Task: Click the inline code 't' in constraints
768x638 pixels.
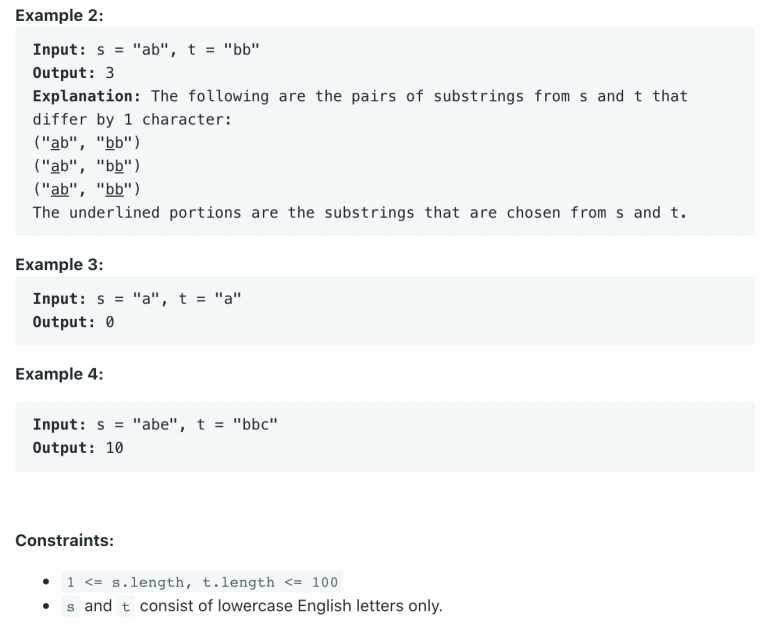Action: point(126,607)
